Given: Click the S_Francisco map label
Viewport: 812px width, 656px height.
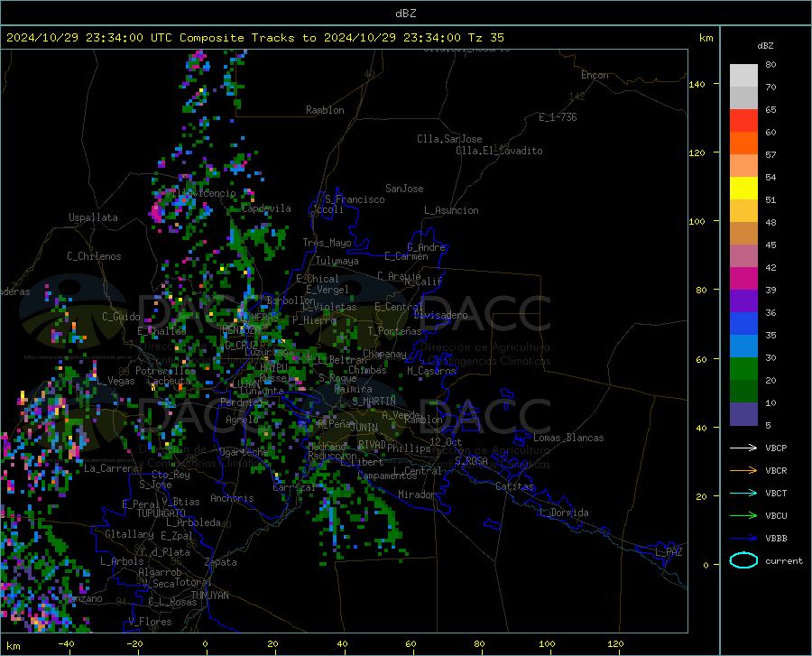Looking at the screenshot, I should click(355, 199).
